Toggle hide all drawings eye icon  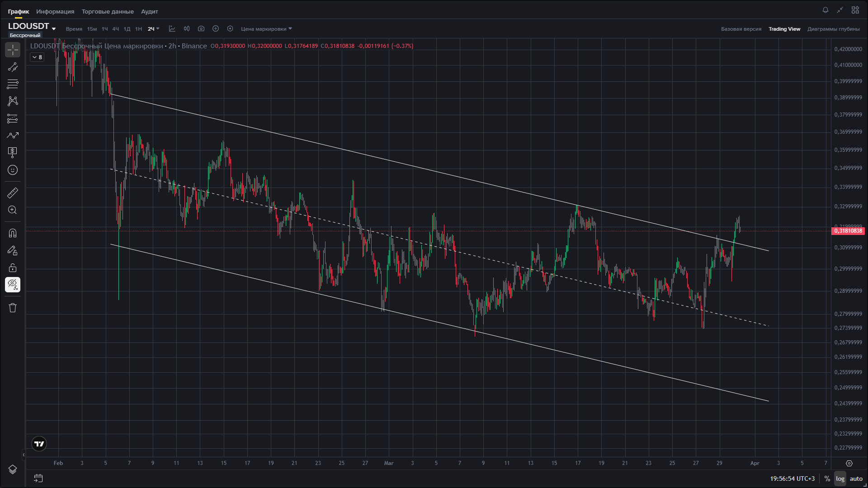pos(13,285)
